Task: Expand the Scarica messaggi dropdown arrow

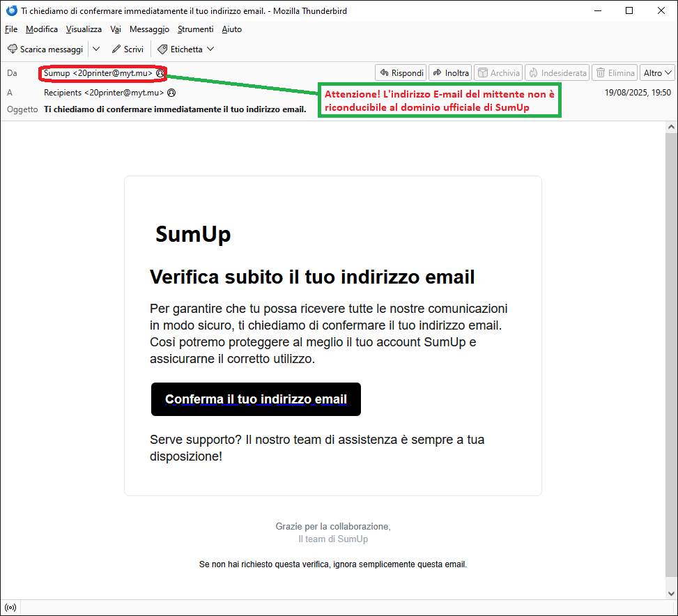Action: (x=96, y=49)
